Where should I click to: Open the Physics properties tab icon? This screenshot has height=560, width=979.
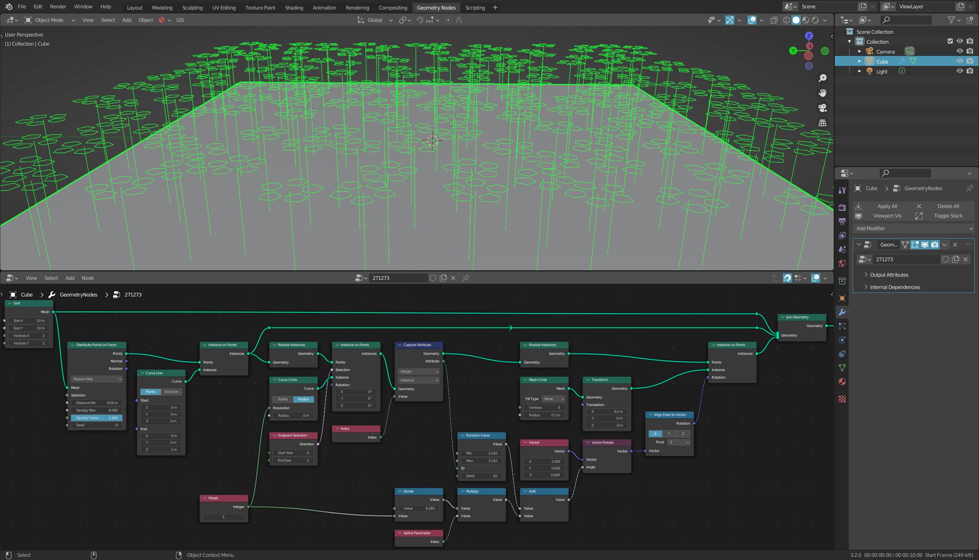point(842,340)
